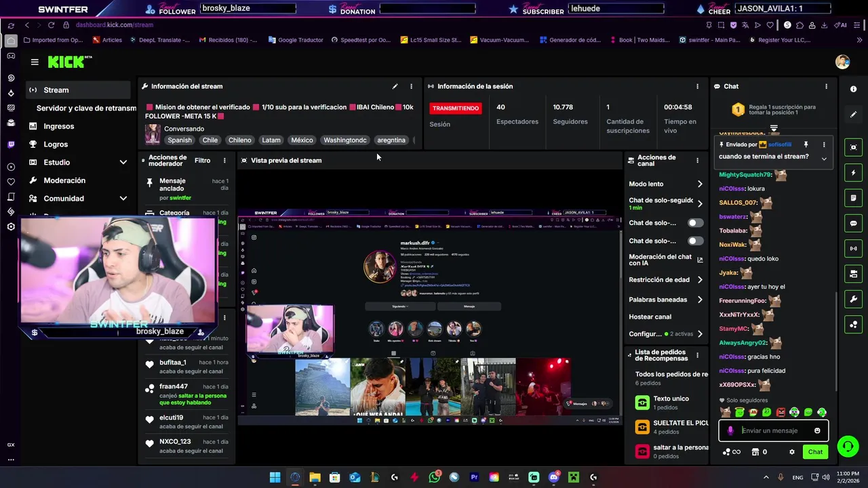Click Hostear canal
Image resolution: width=868 pixels, height=488 pixels.
point(650,317)
